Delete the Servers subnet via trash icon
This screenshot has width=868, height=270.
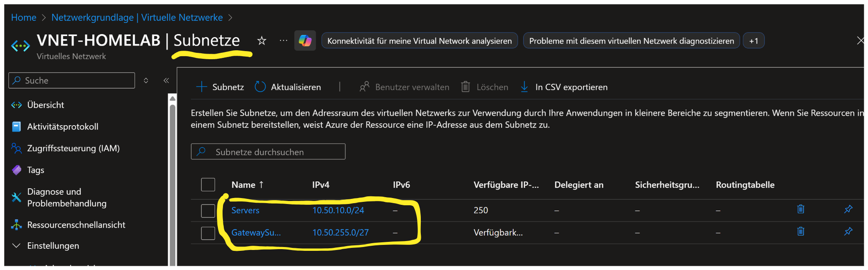pyautogui.click(x=800, y=209)
